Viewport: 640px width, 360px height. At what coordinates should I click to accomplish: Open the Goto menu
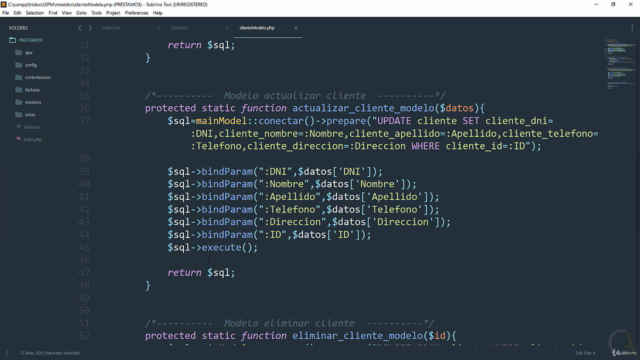tap(81, 13)
